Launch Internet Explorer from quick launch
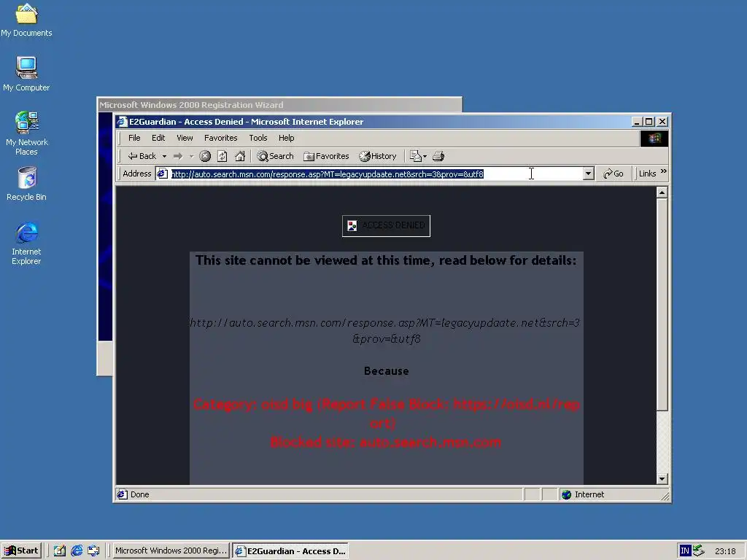 [77, 551]
